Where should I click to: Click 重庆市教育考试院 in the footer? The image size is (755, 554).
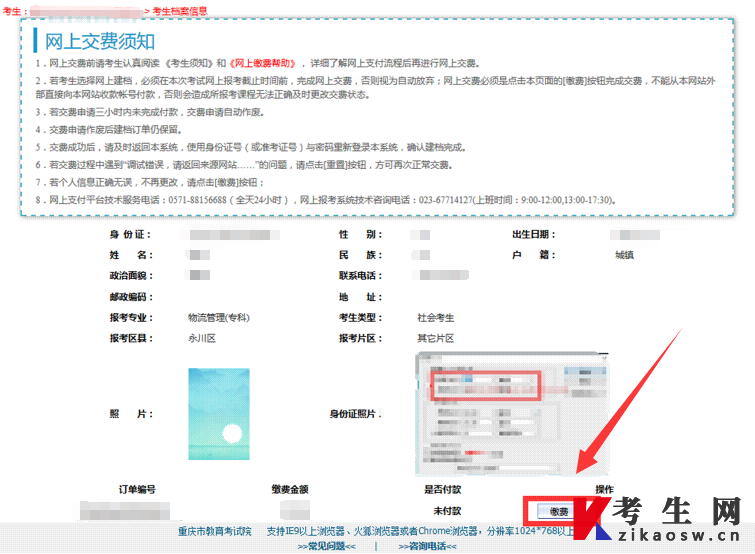click(215, 531)
